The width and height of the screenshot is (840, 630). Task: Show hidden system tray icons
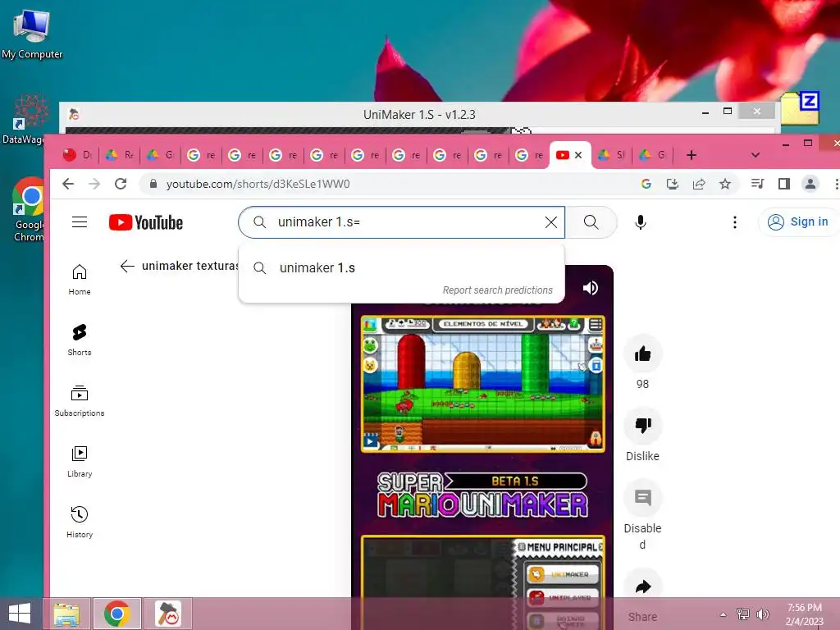point(724,614)
